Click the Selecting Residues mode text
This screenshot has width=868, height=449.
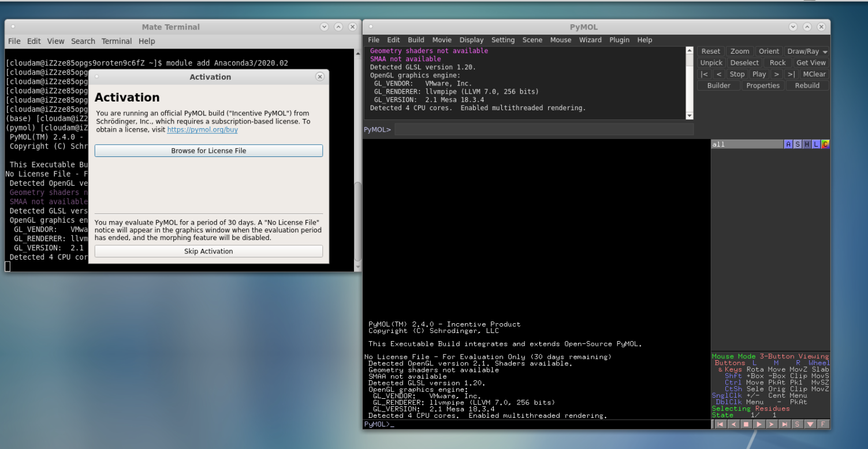click(x=751, y=408)
